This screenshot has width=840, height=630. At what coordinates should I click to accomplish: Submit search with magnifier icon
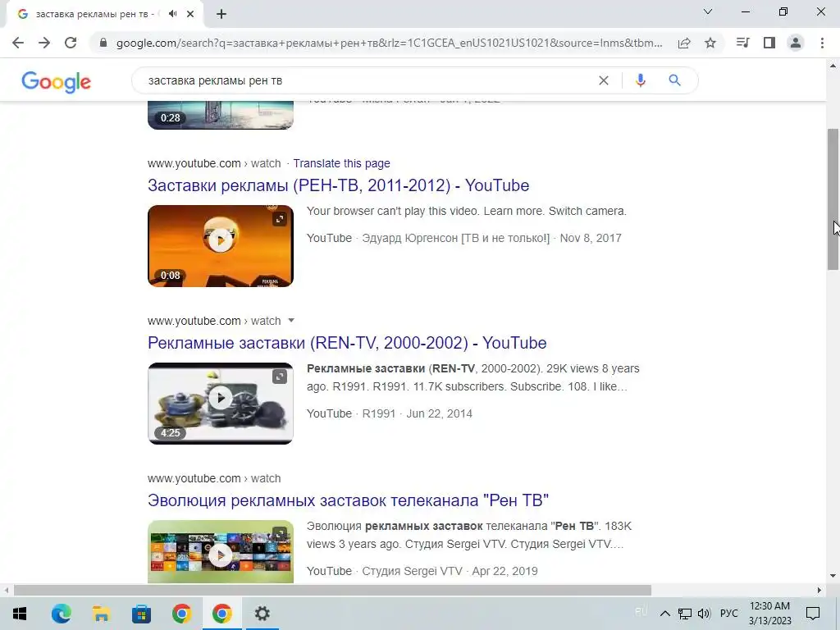[x=674, y=80]
